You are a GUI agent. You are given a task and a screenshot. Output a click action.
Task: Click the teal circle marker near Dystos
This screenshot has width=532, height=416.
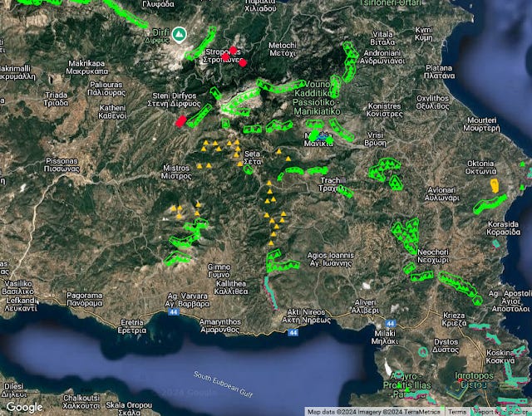point(423,351)
